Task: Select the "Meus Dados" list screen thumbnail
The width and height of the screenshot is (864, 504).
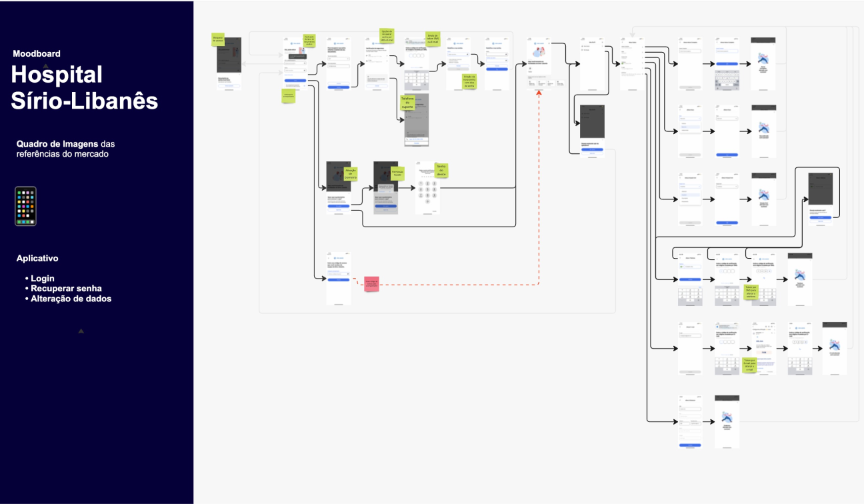Action: click(x=631, y=63)
